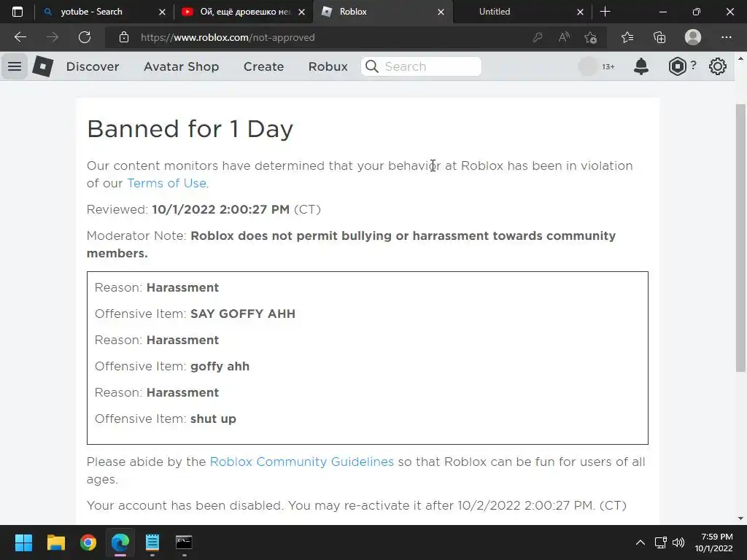747x560 pixels.
Task: Click the scrollbar down arrow
Action: [x=740, y=518]
